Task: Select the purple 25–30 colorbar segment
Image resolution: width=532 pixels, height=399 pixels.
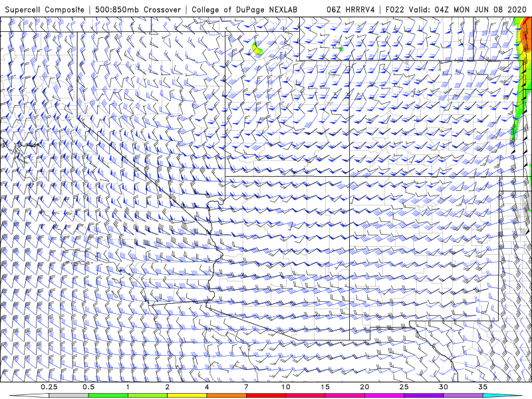Action: pyautogui.click(x=424, y=396)
